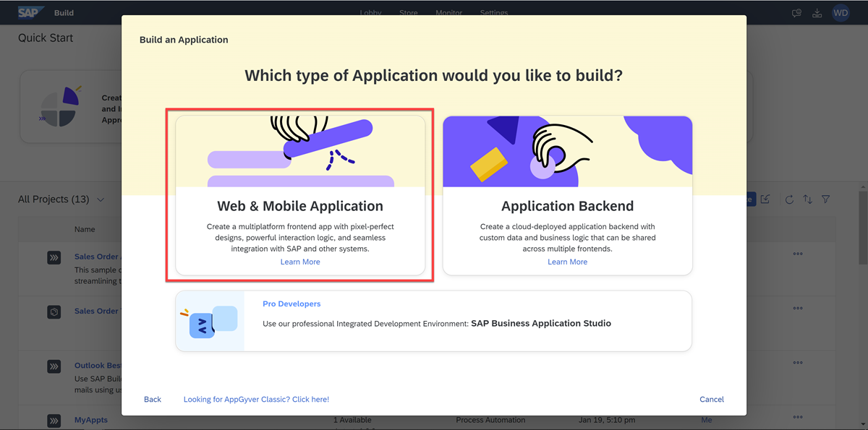Click the download icon in the header
Screen dimensions: 868x430
point(817,13)
